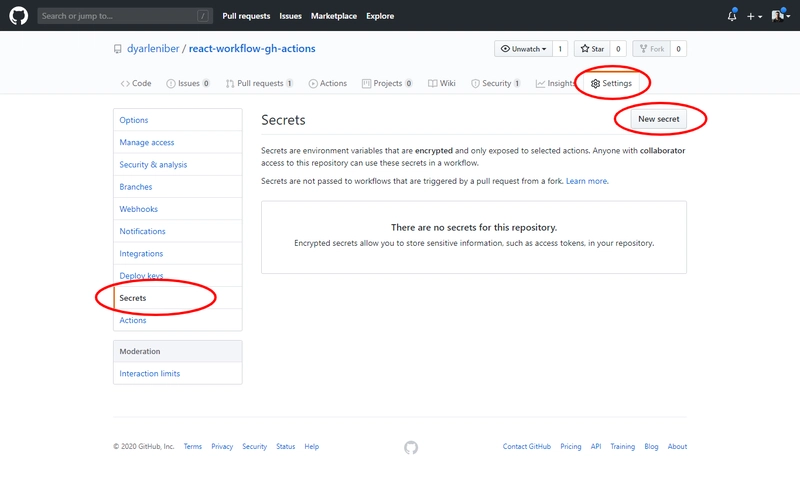The width and height of the screenshot is (800, 484).
Task: Open the Settings tab
Action: tap(611, 83)
